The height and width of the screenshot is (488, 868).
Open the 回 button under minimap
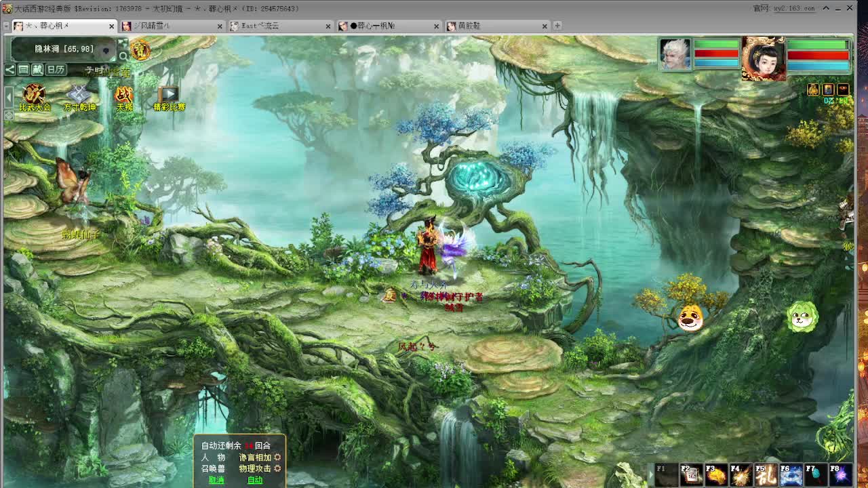click(x=23, y=69)
